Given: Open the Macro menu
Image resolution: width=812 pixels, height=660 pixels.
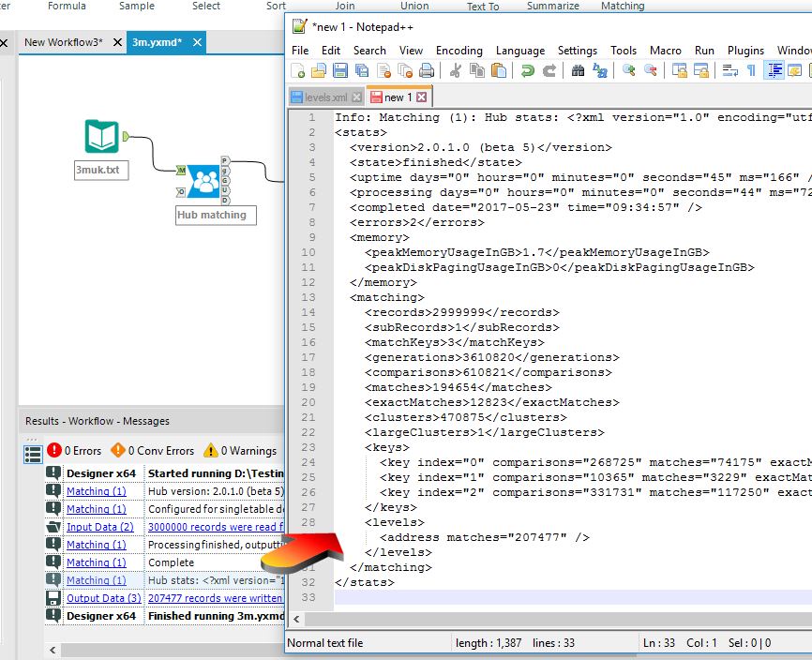Looking at the screenshot, I should [x=666, y=51].
